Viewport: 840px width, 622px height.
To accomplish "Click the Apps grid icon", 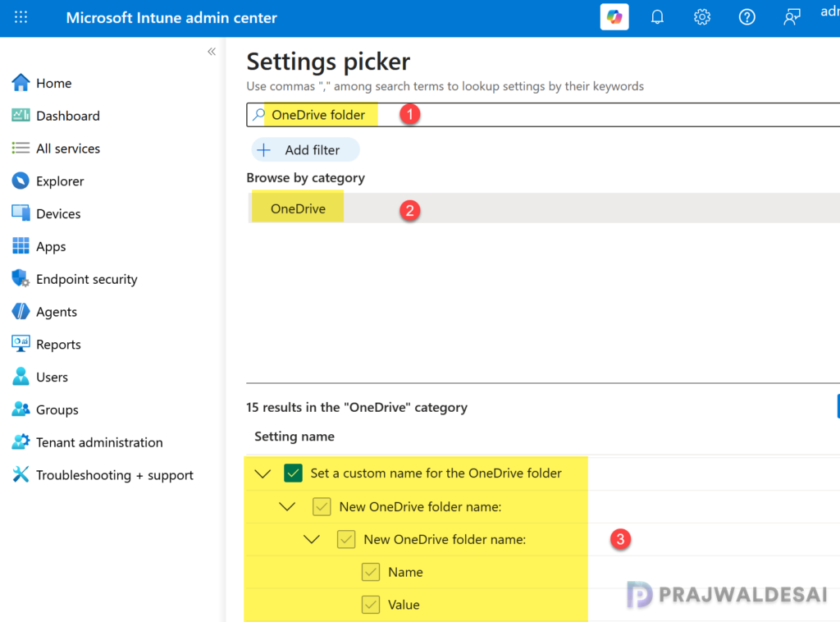I will (21, 246).
